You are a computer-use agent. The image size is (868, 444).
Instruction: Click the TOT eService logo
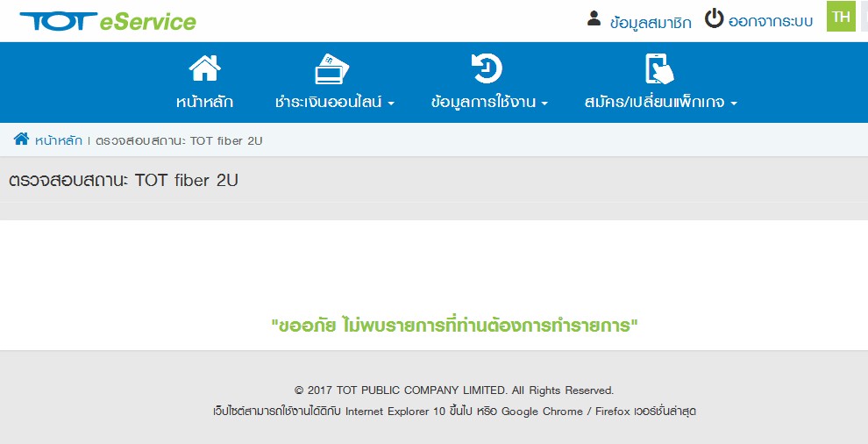click(108, 21)
